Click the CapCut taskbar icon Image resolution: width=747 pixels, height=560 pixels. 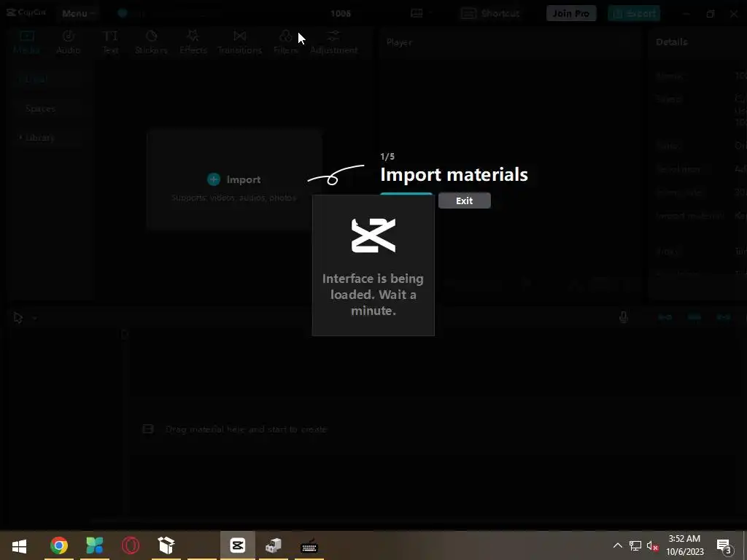(237, 545)
